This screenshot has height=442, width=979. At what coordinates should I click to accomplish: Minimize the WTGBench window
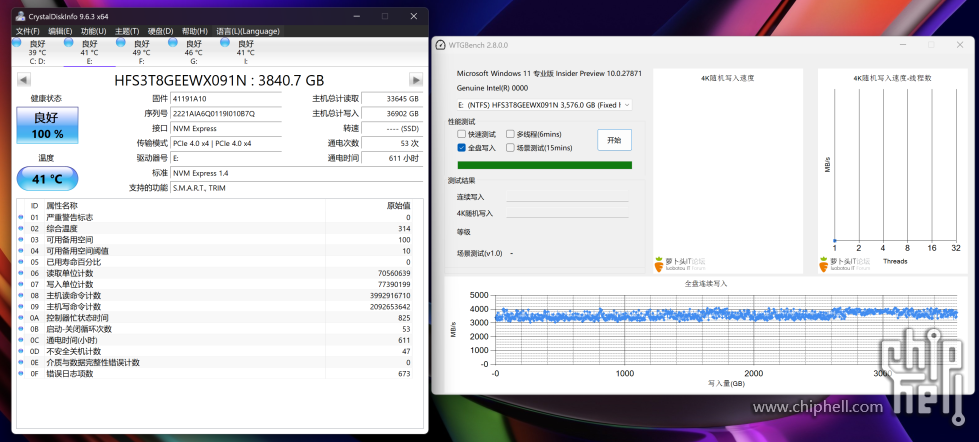point(903,45)
